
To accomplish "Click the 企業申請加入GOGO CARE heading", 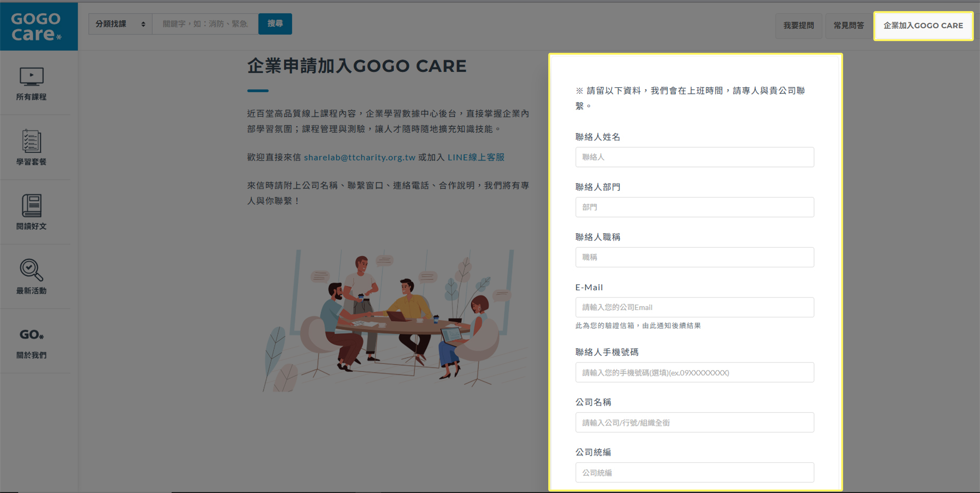I will [x=357, y=66].
